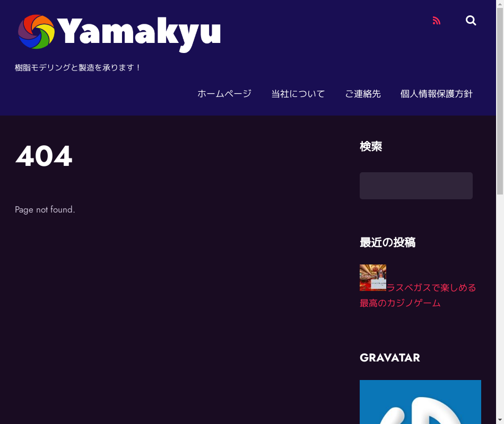The width and height of the screenshot is (504, 424).
Task: Open the RSS feed icon
Action: pyautogui.click(x=437, y=21)
